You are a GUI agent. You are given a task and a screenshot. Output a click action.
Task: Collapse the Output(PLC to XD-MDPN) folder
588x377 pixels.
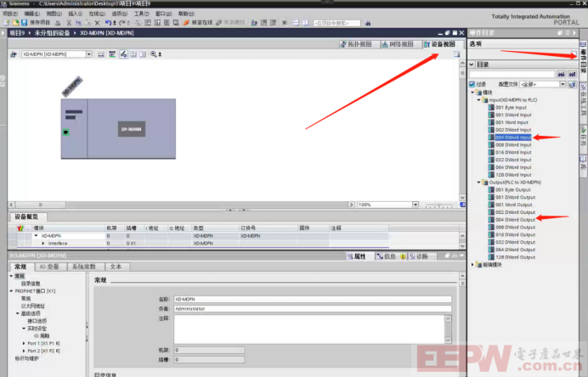(x=478, y=183)
